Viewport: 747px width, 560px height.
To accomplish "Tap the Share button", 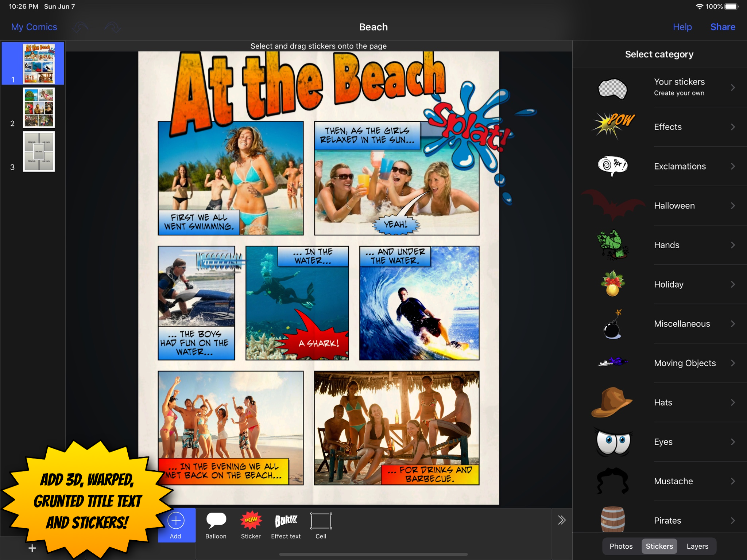I will [722, 27].
